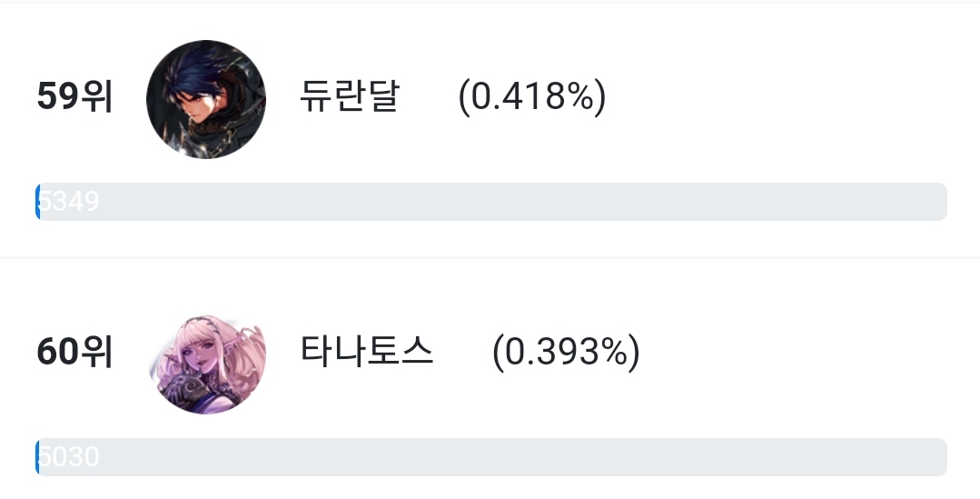Open 듀란달's dark-haired character avatar
The width and height of the screenshot is (980, 499).
click(x=205, y=99)
